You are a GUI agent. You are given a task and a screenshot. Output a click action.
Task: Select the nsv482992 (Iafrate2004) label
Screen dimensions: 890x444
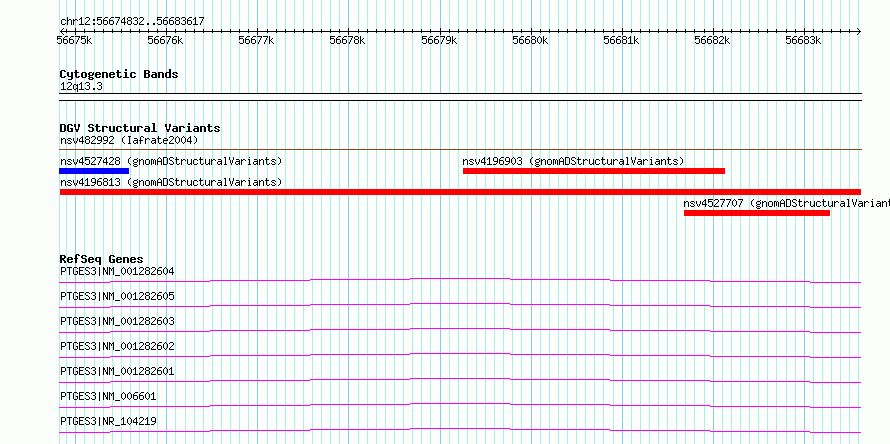[x=129, y=140]
